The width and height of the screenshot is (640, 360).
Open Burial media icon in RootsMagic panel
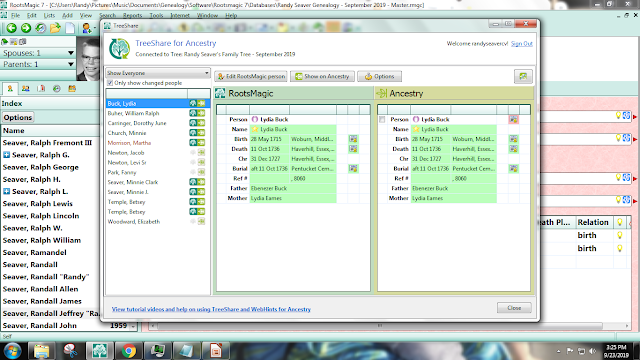coord(353,168)
